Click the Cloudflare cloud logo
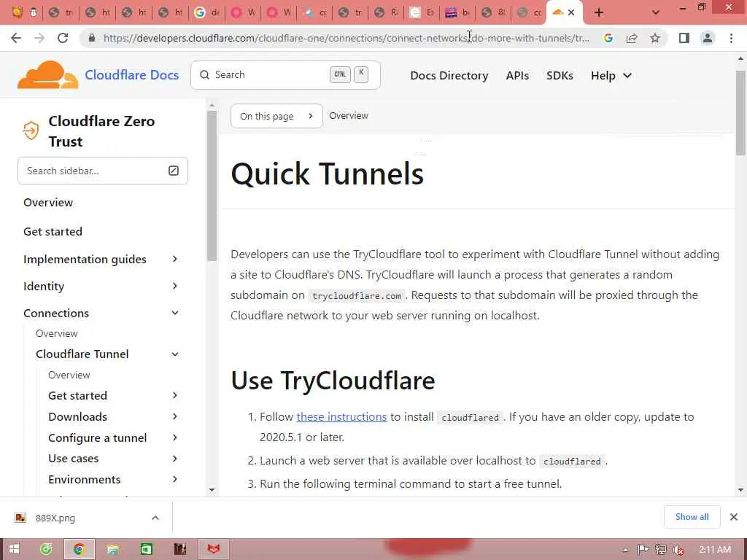Screen dimensions: 747x560 click(x=47, y=75)
